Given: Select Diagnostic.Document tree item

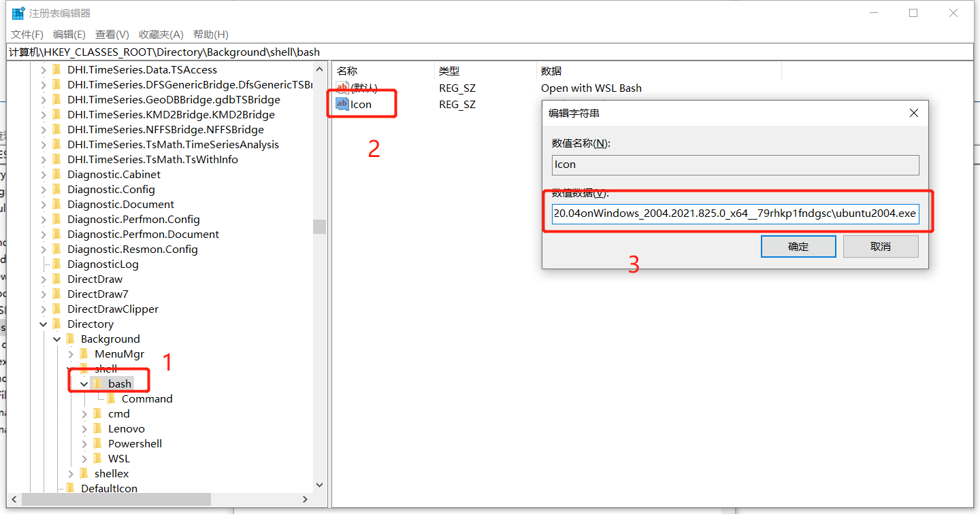Looking at the screenshot, I should 120,204.
